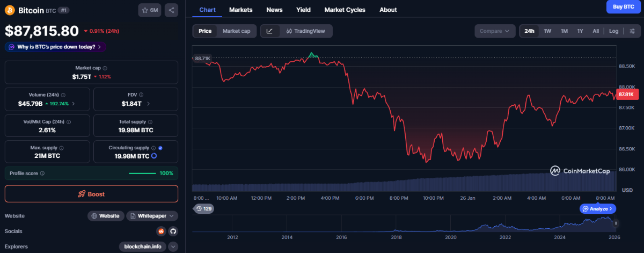Screen dimensions: 644x253
Task: Toggle Log scale on the chart
Action: (x=613, y=31)
